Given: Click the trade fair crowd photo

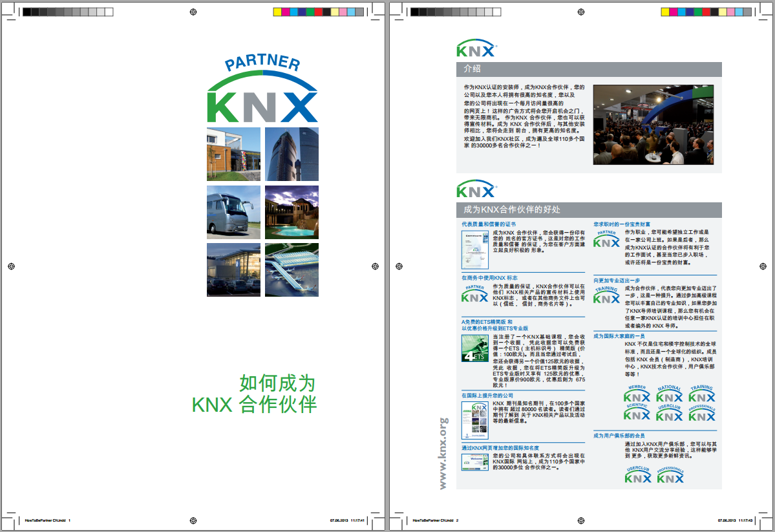Looking at the screenshot, I should 653,124.
